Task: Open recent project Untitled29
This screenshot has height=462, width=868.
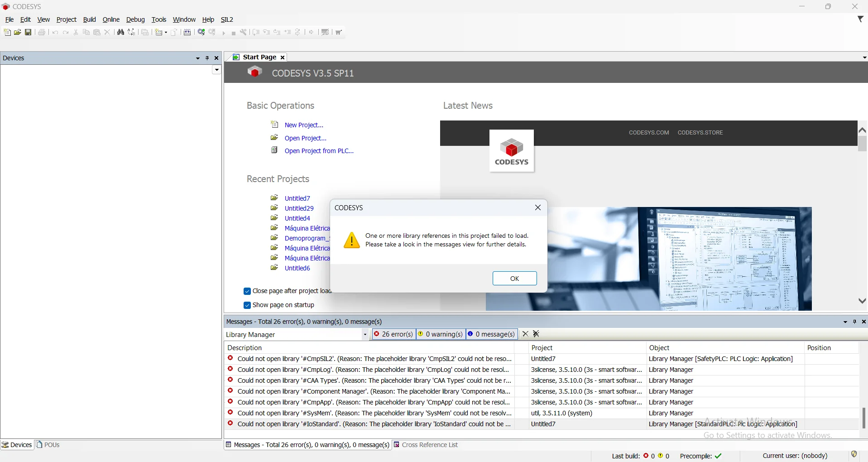Action: (x=299, y=208)
